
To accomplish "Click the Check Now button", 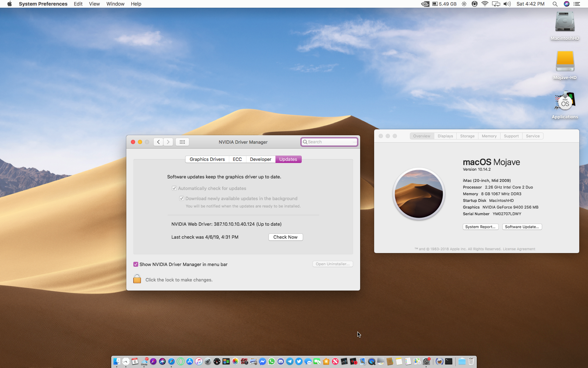I will point(286,237).
